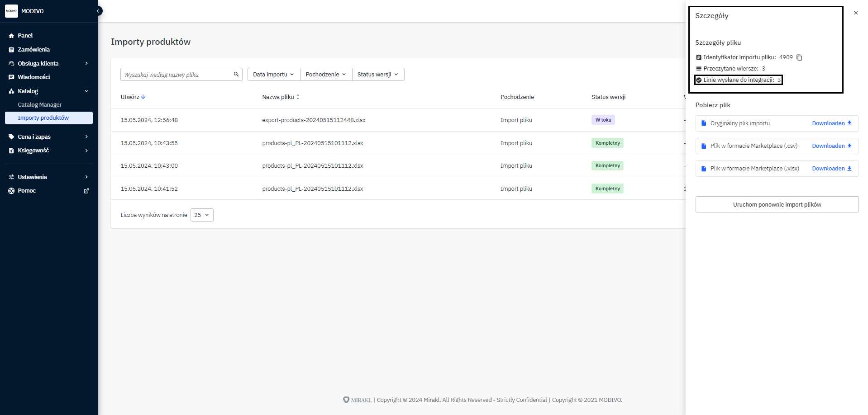Viewport: 868px width, 415px height.
Task: Change results per page from 25
Action: pyautogui.click(x=202, y=215)
